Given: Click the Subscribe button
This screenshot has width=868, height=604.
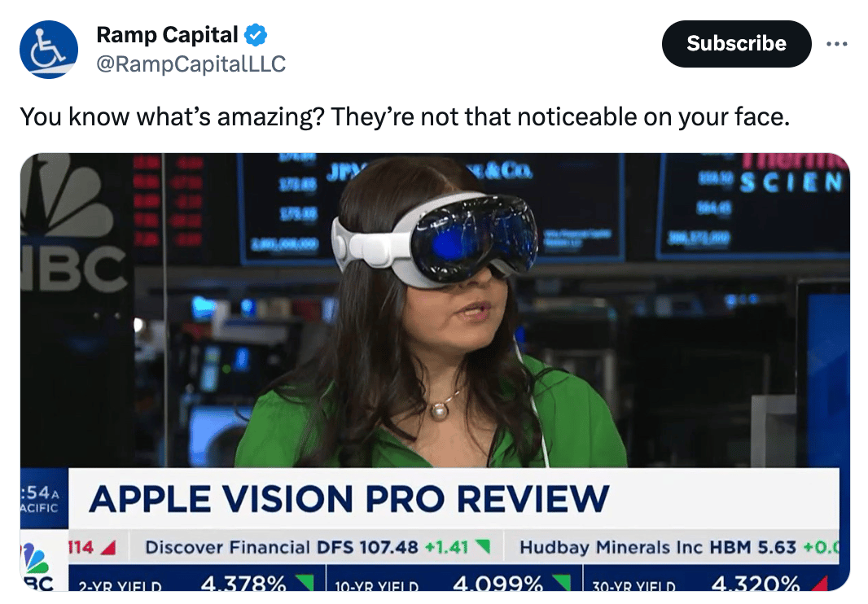Looking at the screenshot, I should tap(736, 44).
